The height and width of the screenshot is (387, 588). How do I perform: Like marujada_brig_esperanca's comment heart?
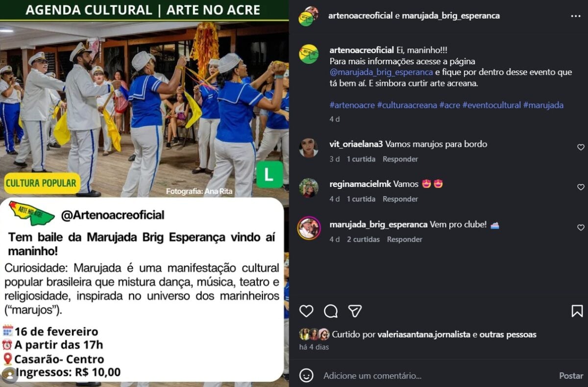pos(581,228)
